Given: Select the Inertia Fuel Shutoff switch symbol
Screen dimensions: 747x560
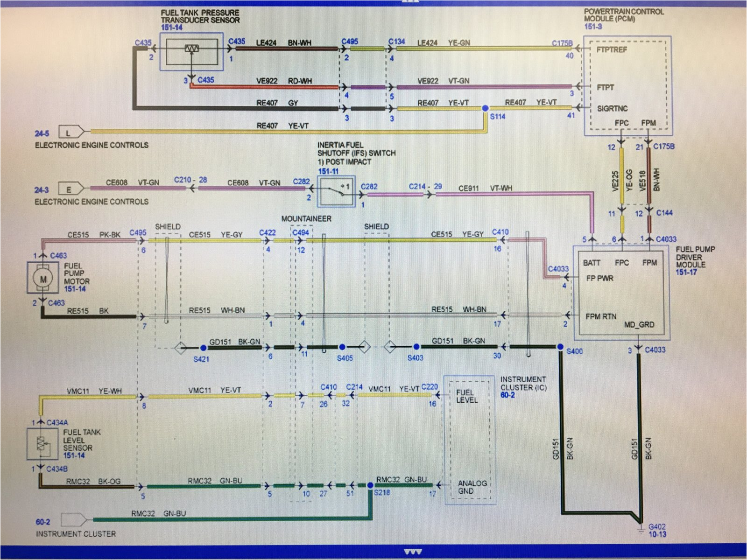Looking at the screenshot, I should tap(336, 191).
